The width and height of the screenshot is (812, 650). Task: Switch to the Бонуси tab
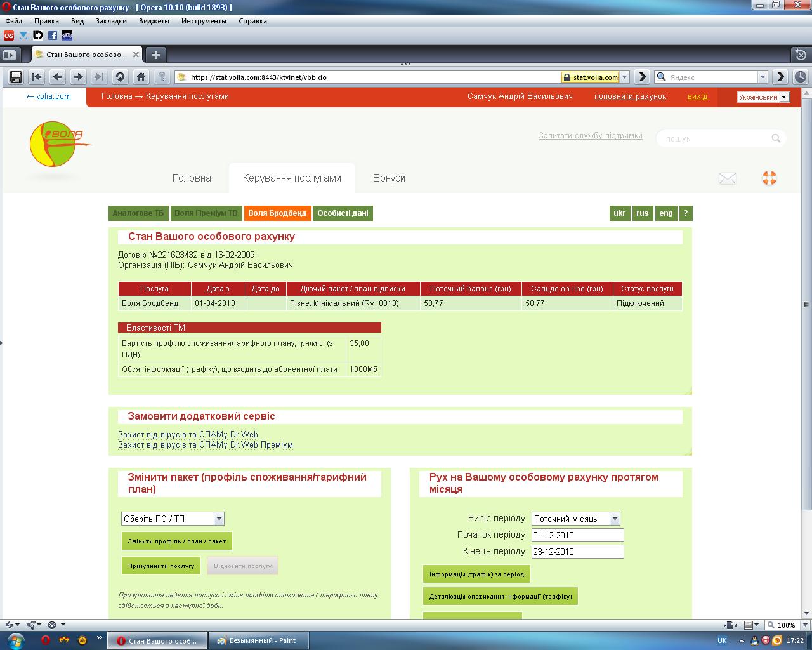389,178
